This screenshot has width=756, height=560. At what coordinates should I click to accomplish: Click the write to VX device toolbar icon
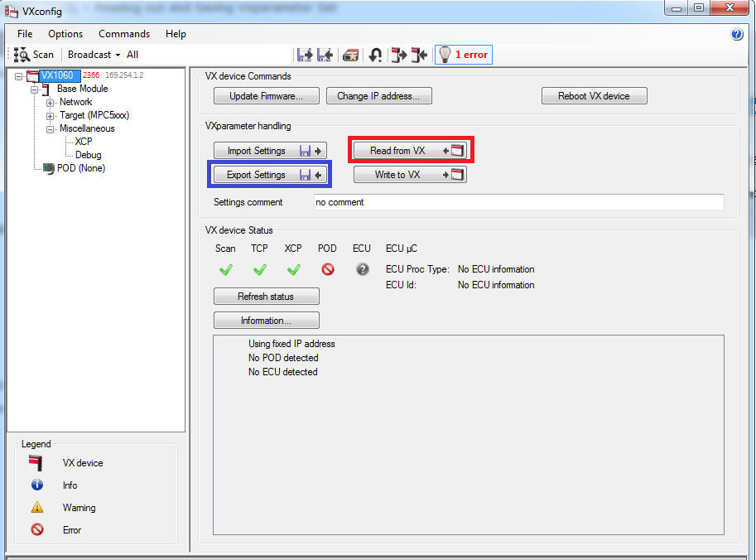(420, 55)
